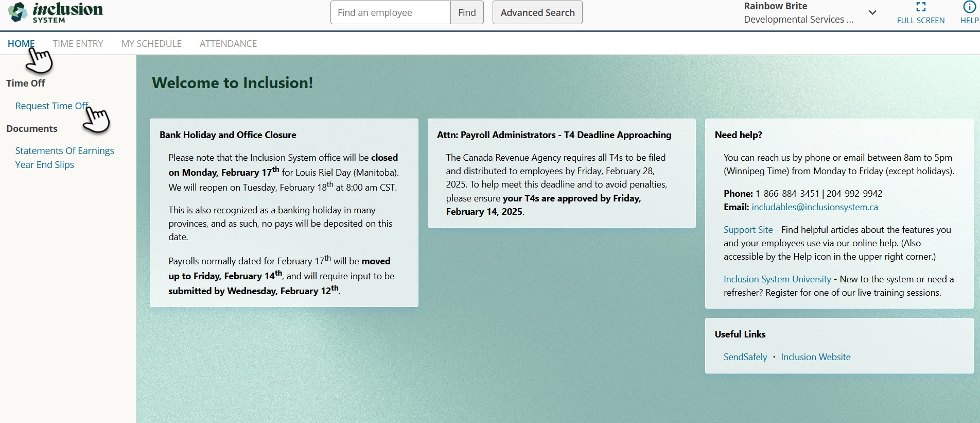980x423 pixels.
Task: Switch to the Time Entry tab
Action: pyautogui.click(x=78, y=44)
